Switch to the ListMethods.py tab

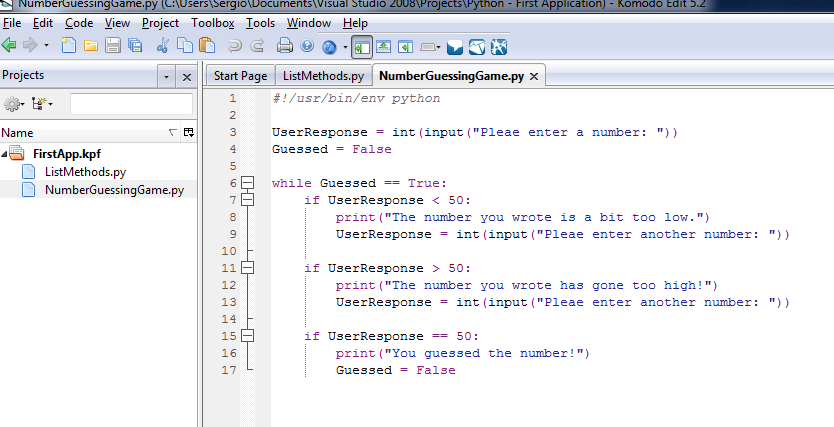323,76
